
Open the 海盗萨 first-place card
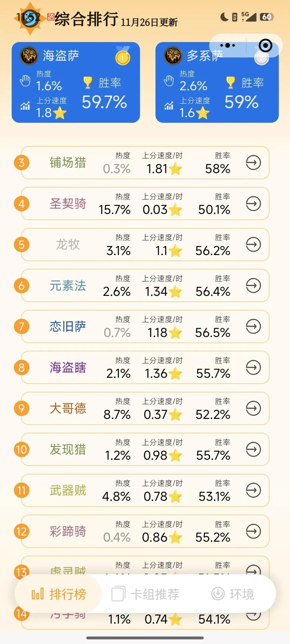pyautogui.click(x=76, y=82)
